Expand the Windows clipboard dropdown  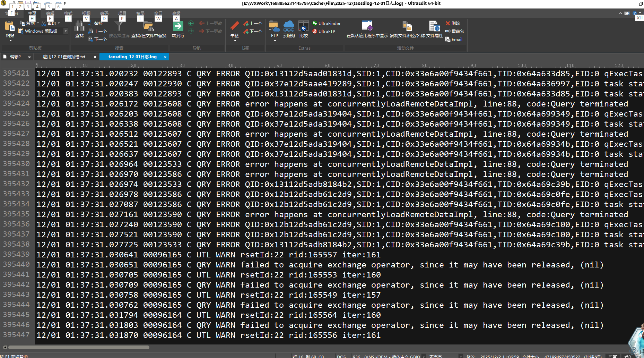coord(66,31)
